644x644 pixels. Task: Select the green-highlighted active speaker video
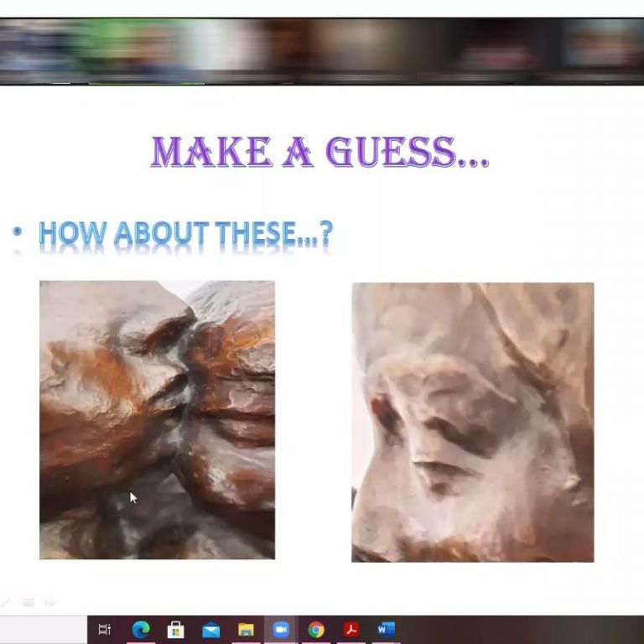point(147,49)
